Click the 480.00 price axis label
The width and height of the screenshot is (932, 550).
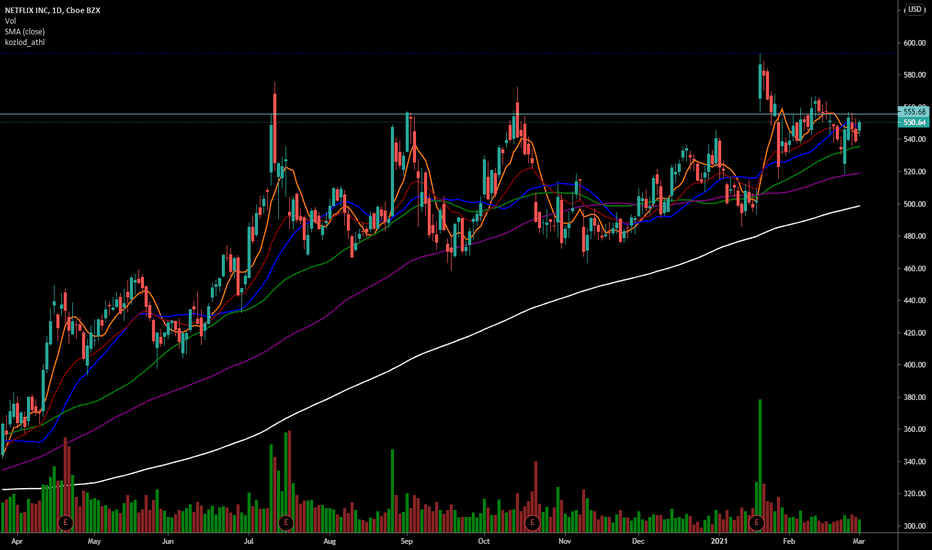(x=914, y=236)
